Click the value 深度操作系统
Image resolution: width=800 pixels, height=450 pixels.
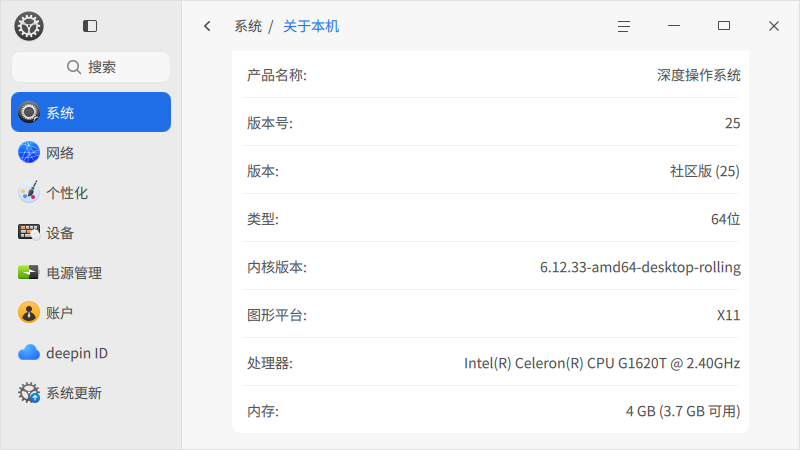coord(698,75)
